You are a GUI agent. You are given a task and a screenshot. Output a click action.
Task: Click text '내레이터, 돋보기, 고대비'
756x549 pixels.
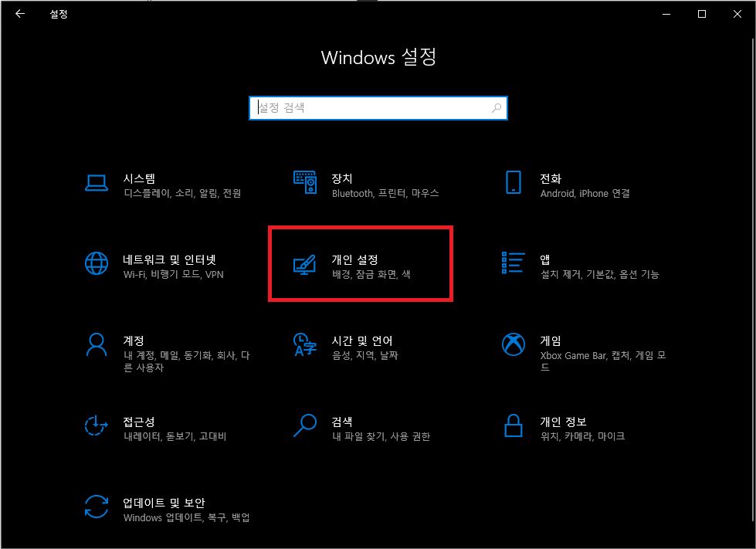pyautogui.click(x=175, y=436)
